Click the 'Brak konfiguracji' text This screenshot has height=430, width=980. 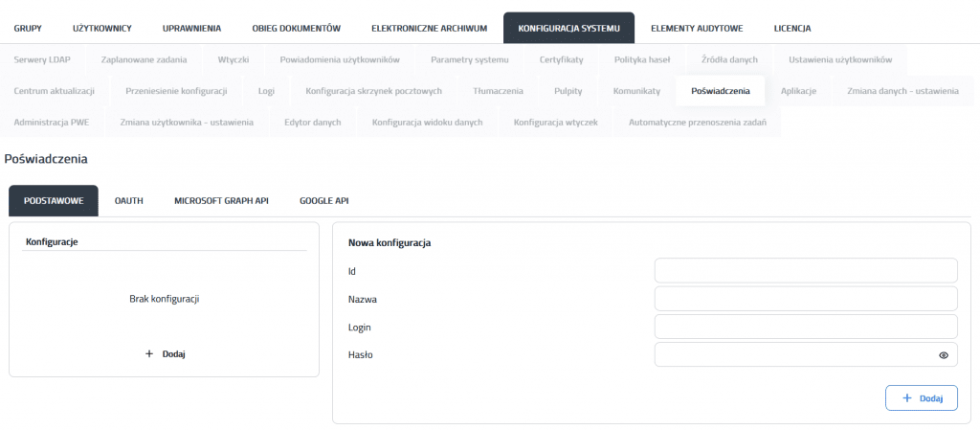(164, 299)
